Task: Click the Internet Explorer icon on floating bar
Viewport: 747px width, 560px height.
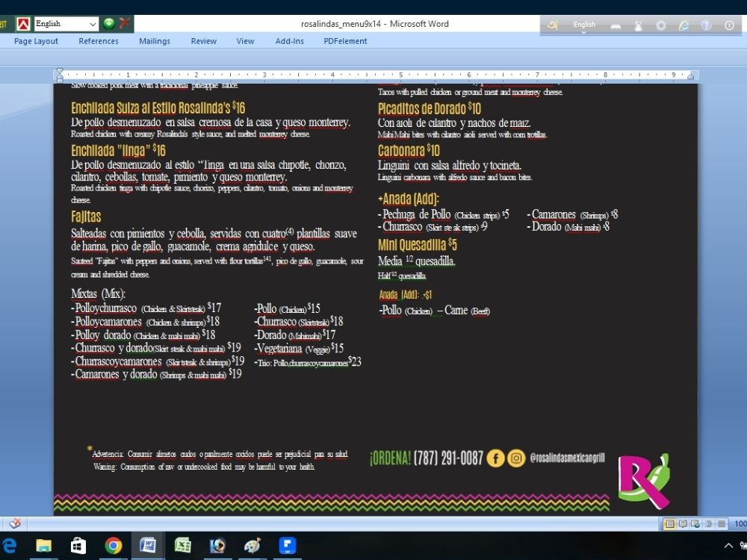Action: tap(684, 25)
